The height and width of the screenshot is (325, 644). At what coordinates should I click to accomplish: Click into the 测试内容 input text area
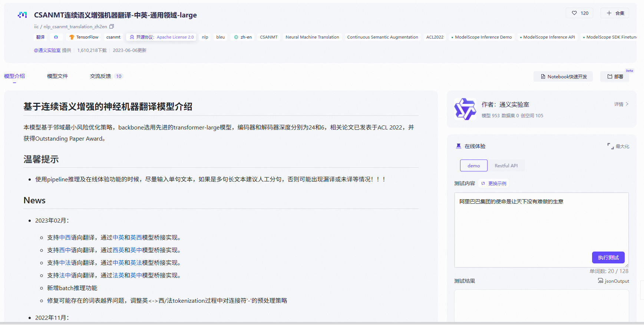541,230
